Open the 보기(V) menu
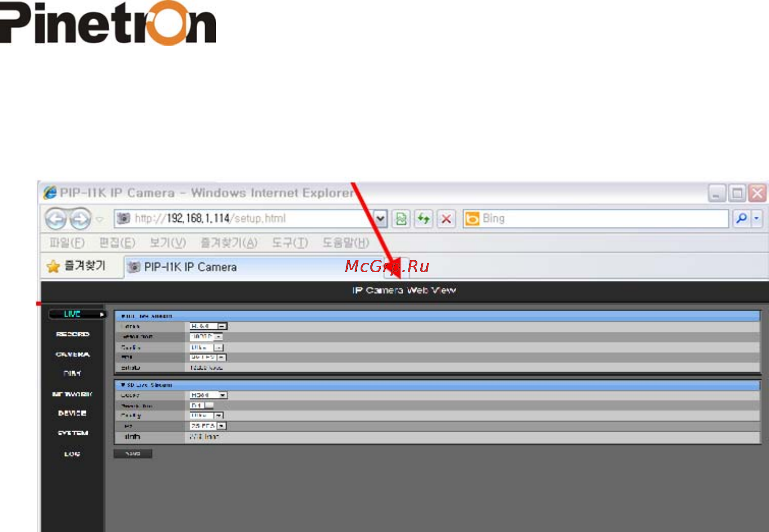 [168, 243]
